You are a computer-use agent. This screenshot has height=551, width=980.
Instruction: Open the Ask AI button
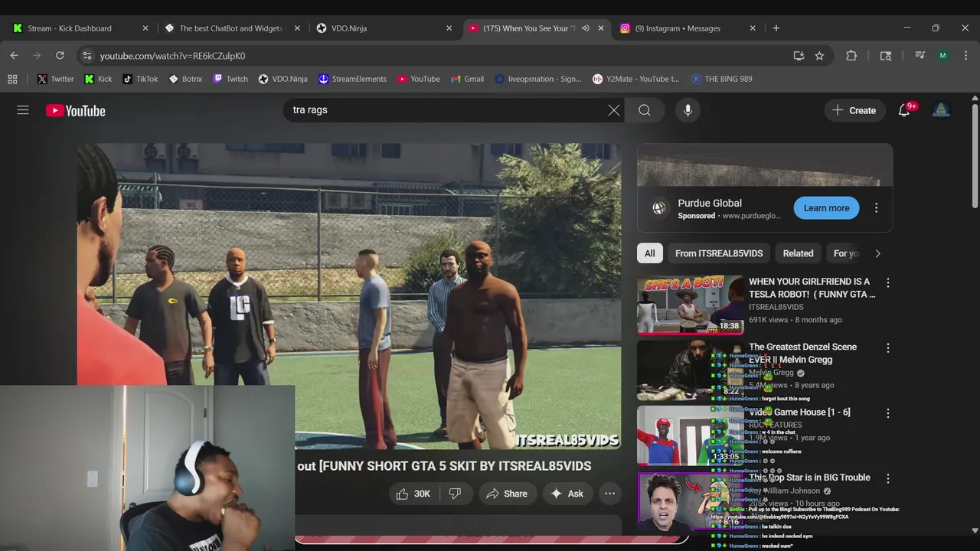pos(567,494)
